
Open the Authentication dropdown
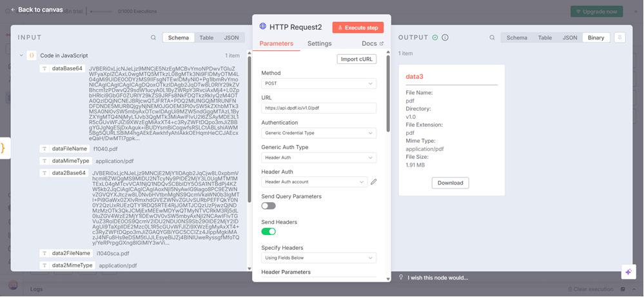coord(318,133)
